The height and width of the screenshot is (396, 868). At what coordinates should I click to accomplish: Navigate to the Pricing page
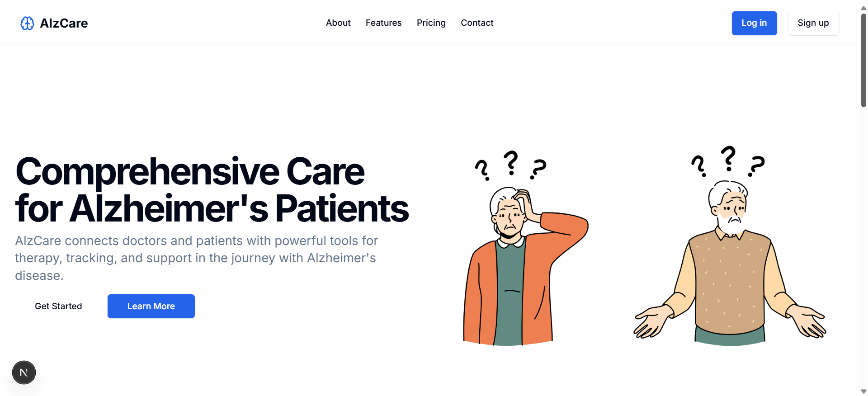[431, 23]
